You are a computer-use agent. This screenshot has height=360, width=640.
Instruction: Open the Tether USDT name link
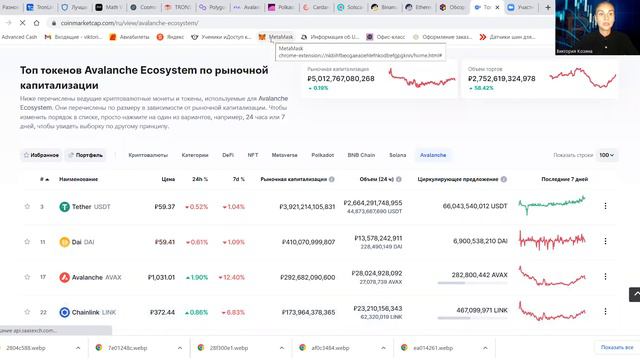click(91, 207)
